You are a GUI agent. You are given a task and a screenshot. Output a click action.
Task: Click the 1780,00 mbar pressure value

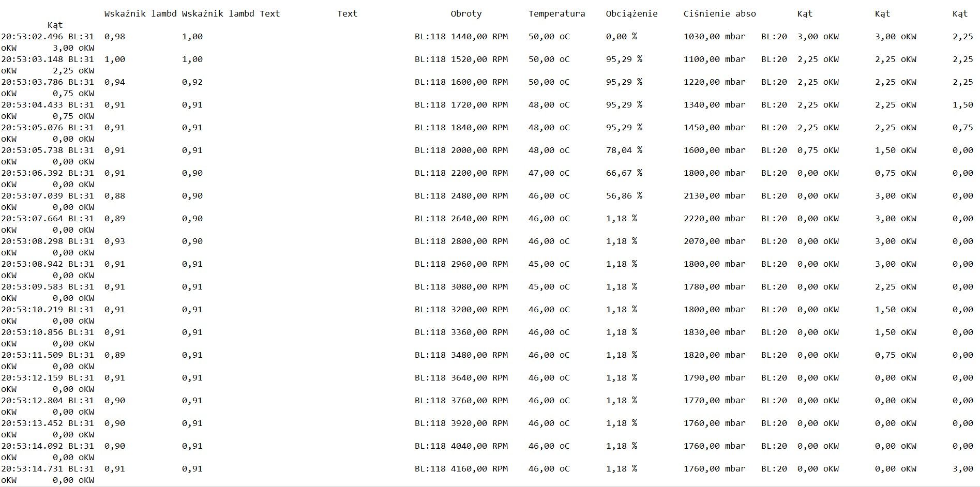pyautogui.click(x=714, y=287)
